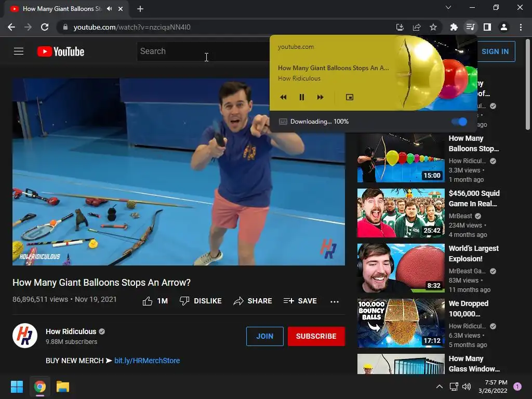
Task: Turn off the Live Caption toggle
Action: click(460, 122)
